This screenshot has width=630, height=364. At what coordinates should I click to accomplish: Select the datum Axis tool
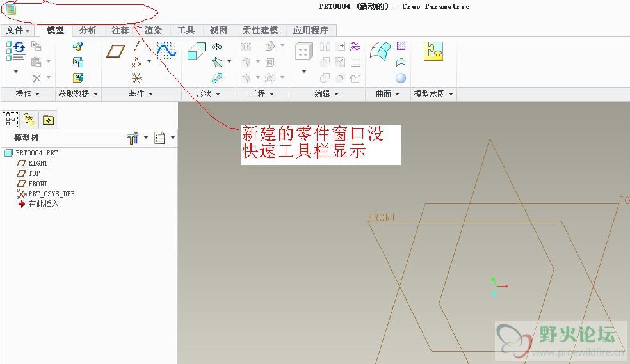coord(136,46)
